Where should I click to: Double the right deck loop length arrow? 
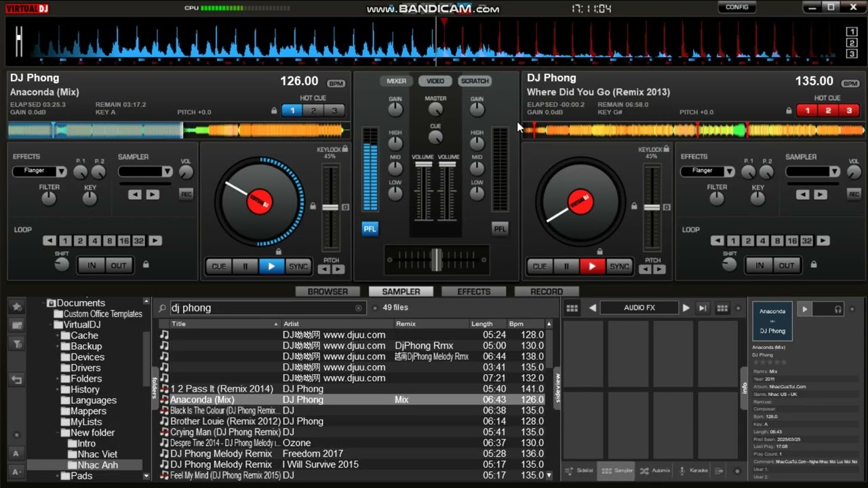(x=823, y=241)
